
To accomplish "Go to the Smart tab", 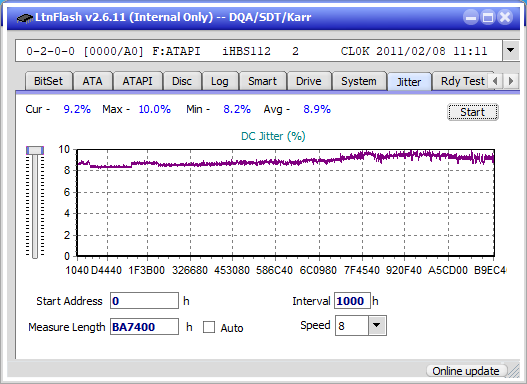I will [262, 81].
